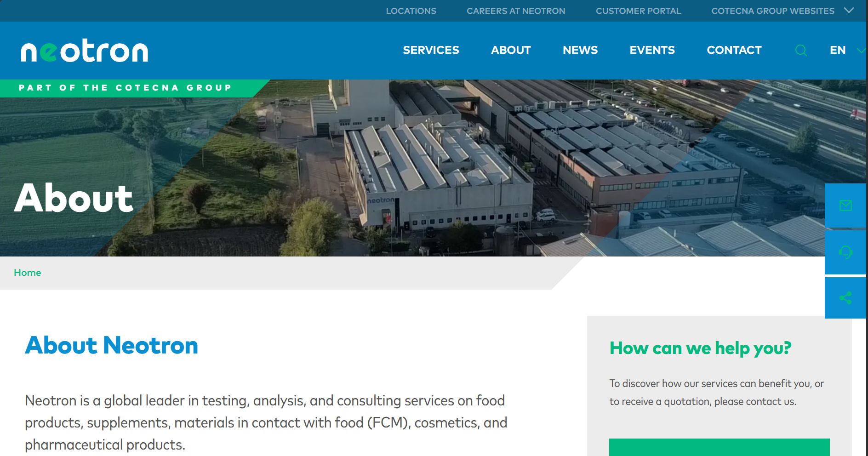Open the email envelope side icon
Screen dimensions: 868x456
845,205
